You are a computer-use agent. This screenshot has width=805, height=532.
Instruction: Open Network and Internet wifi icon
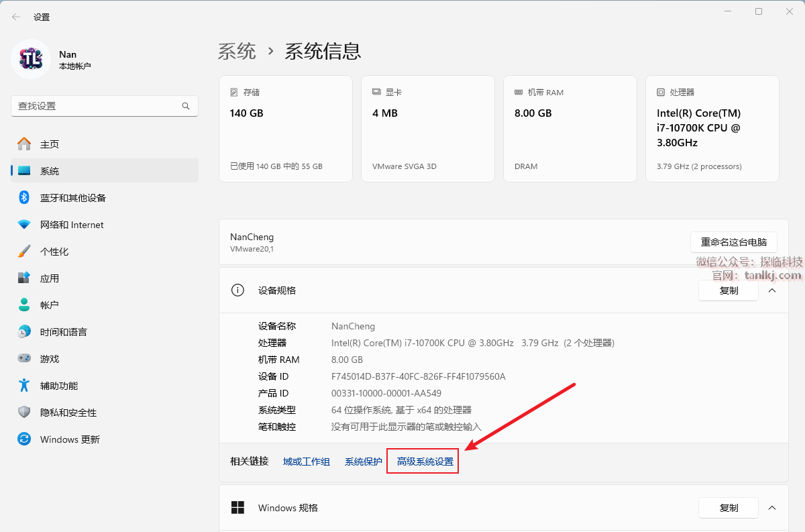24,225
